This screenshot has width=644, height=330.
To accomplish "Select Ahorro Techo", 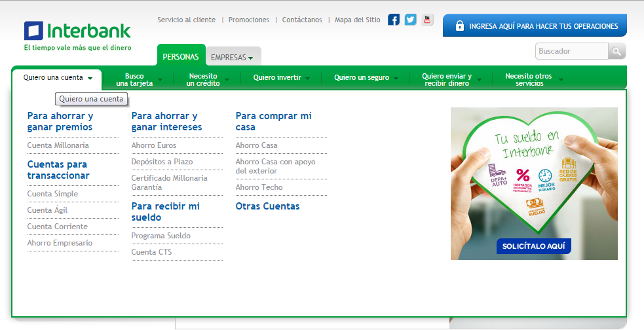I will [x=259, y=187].
